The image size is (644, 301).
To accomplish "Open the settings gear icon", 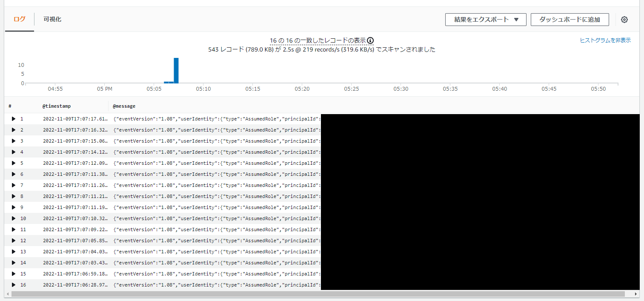I will tap(624, 19).
